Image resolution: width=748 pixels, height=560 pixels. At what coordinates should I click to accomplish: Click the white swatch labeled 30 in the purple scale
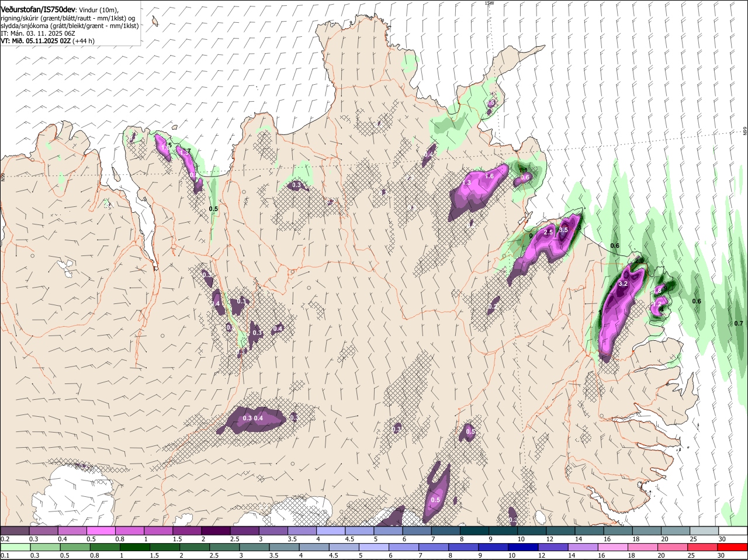tap(733, 531)
